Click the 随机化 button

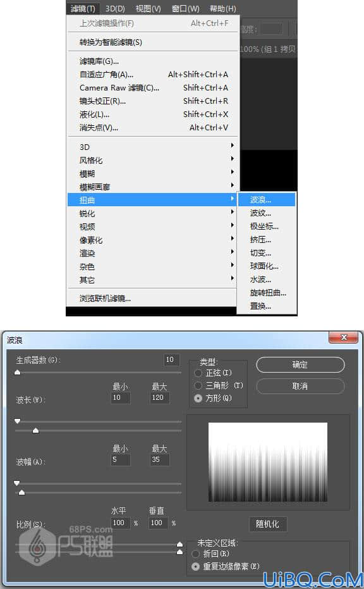pos(267,524)
